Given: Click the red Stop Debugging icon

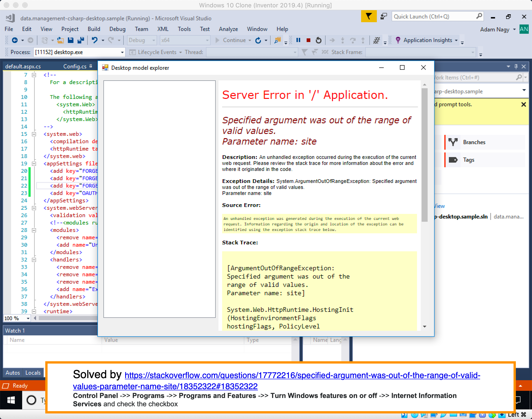Looking at the screenshot, I should coord(308,40).
